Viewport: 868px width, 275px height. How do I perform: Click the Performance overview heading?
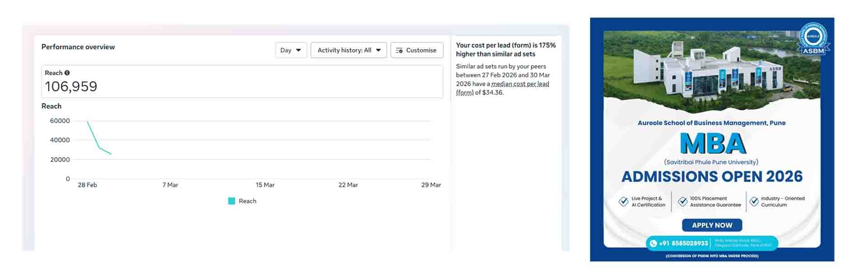pyautogui.click(x=78, y=47)
